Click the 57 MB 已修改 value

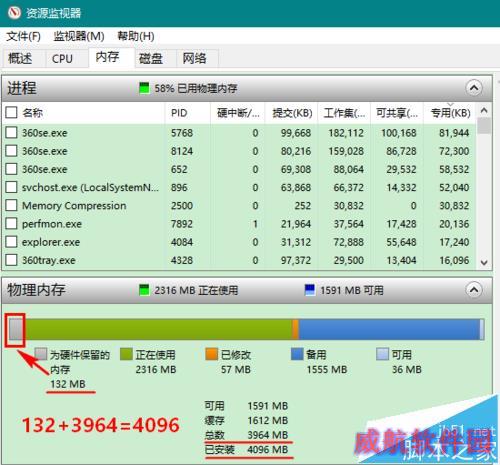[x=236, y=369]
